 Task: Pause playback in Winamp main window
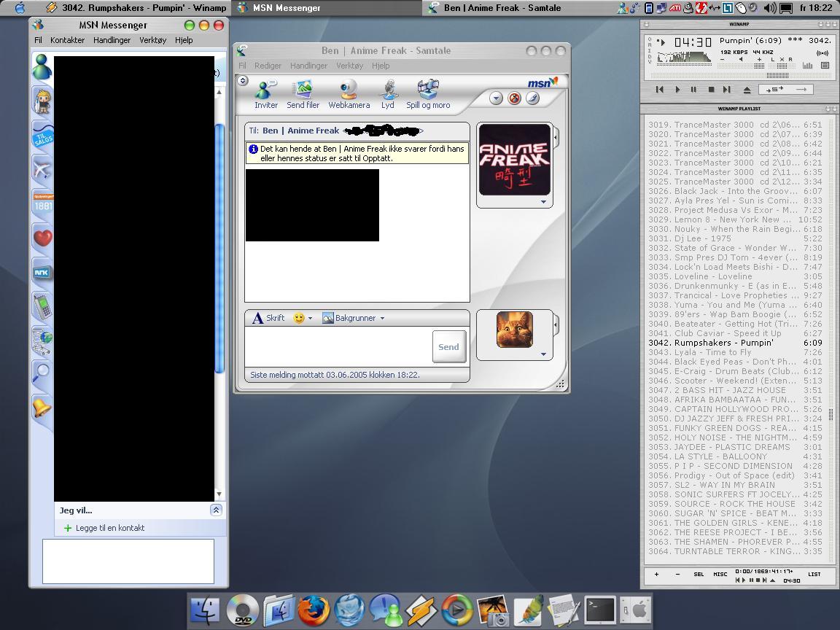[x=693, y=90]
